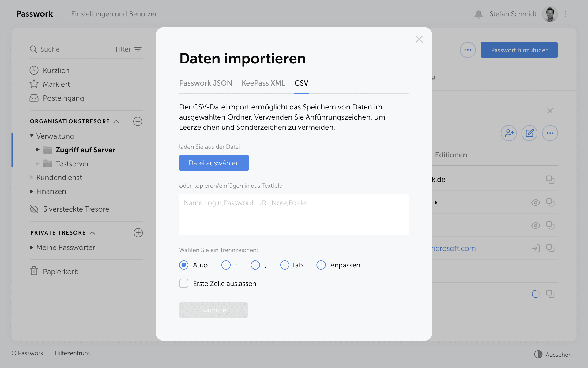Click the edit password icon

(530, 133)
